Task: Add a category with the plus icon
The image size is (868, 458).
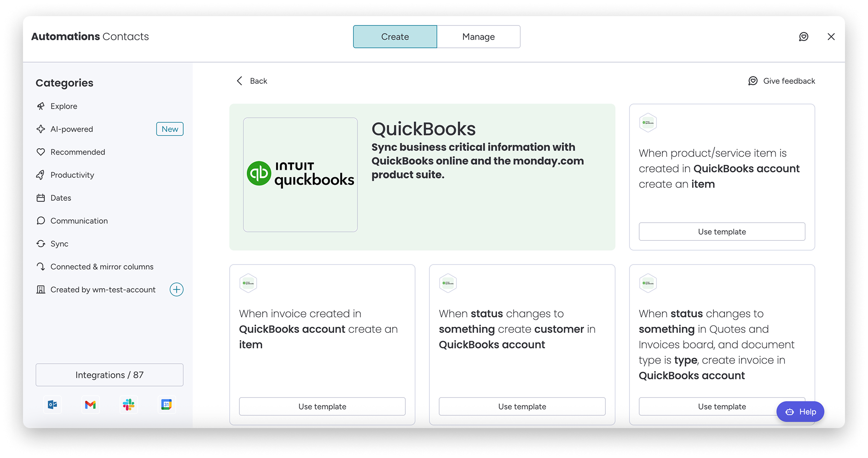Action: coord(177,290)
